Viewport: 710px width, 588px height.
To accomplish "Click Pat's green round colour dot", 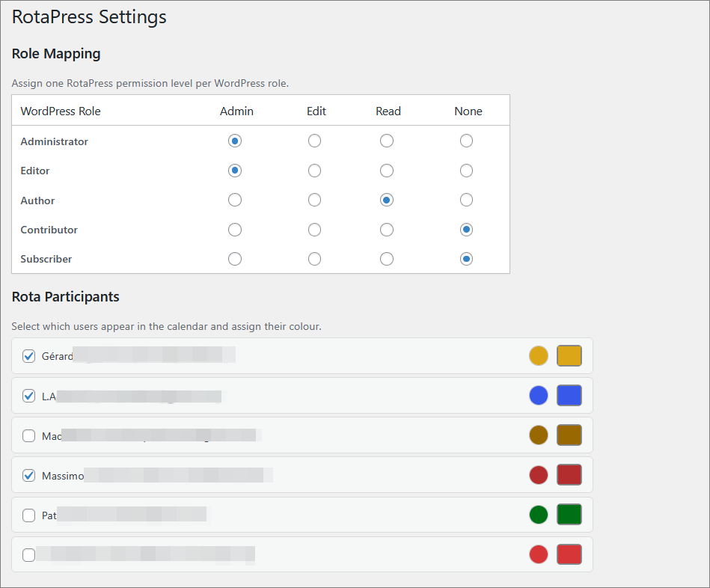I will [x=539, y=515].
